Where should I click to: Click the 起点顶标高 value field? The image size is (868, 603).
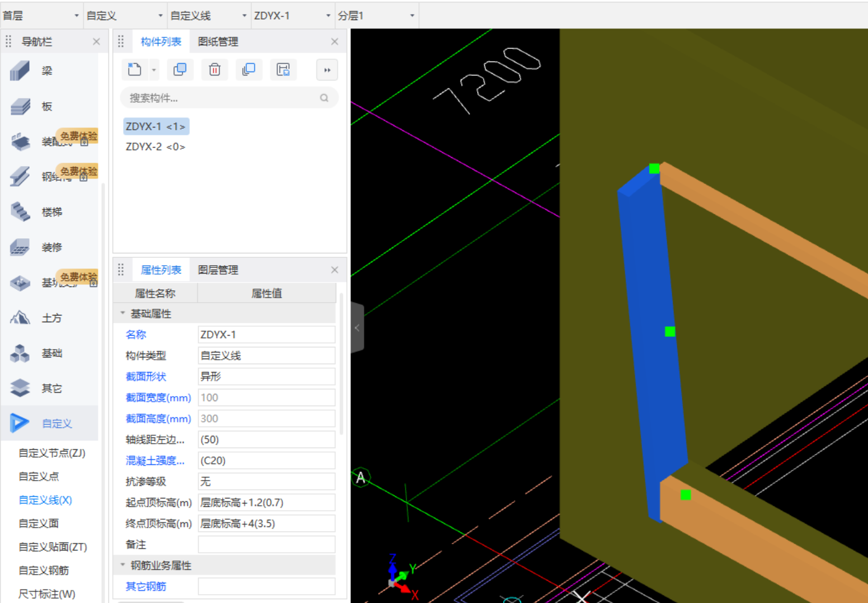pyautogui.click(x=267, y=502)
